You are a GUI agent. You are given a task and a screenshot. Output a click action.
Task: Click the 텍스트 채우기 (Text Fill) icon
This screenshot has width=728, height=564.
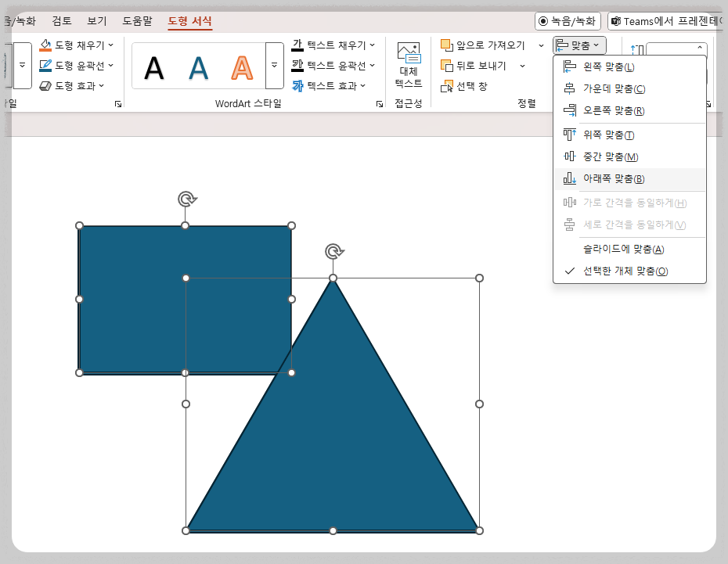point(298,45)
